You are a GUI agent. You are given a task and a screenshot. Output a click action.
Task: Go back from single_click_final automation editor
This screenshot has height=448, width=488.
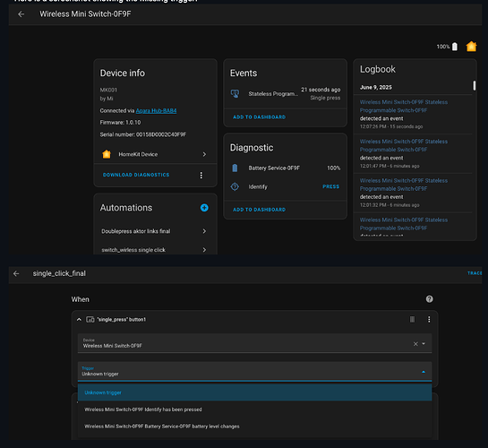click(x=16, y=273)
